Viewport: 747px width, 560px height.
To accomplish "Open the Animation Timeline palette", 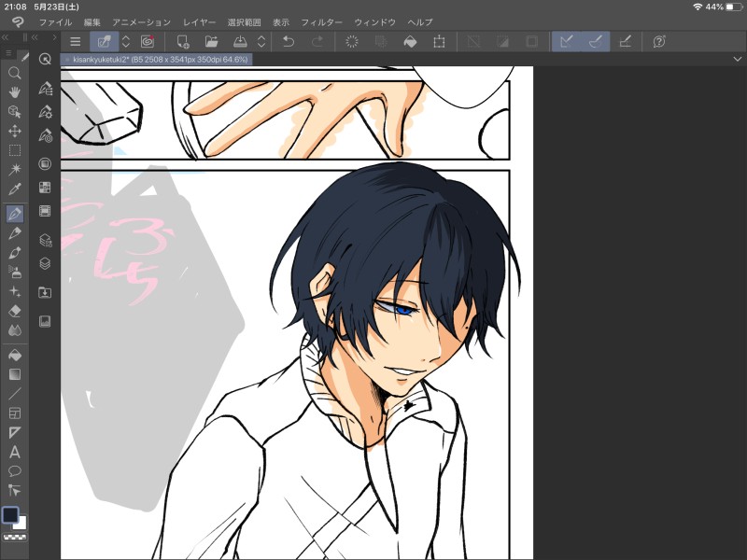I will [x=45, y=211].
